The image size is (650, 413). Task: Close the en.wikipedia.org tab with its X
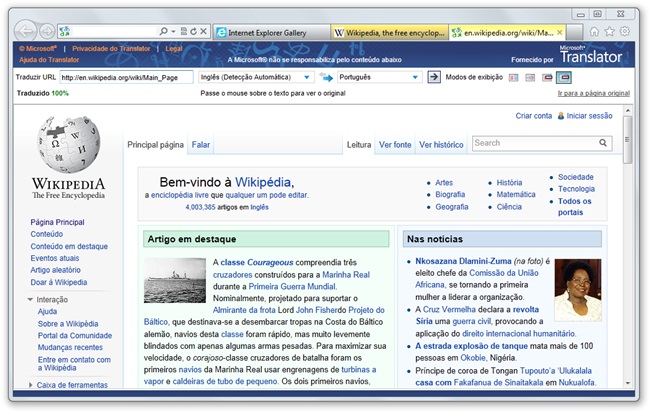[x=560, y=32]
